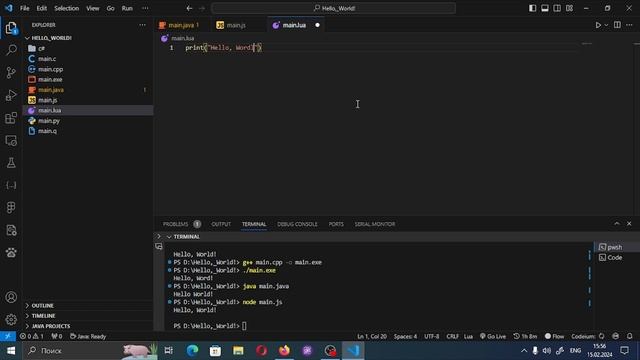Switch to the DEBUG CONSOLE tab
Image resolution: width=640 pixels, height=360 pixels.
coord(297,224)
